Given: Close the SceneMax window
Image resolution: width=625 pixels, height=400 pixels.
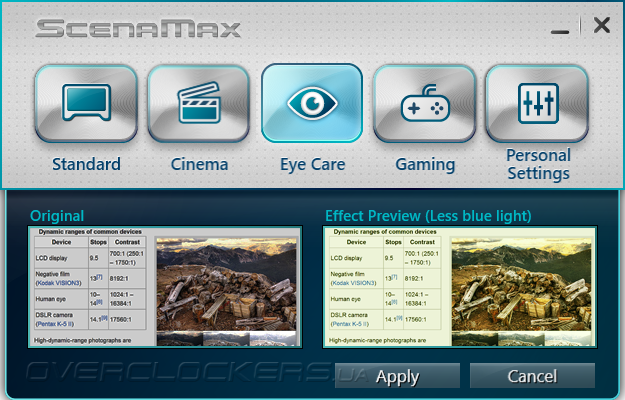Looking at the screenshot, I should tap(601, 25).
